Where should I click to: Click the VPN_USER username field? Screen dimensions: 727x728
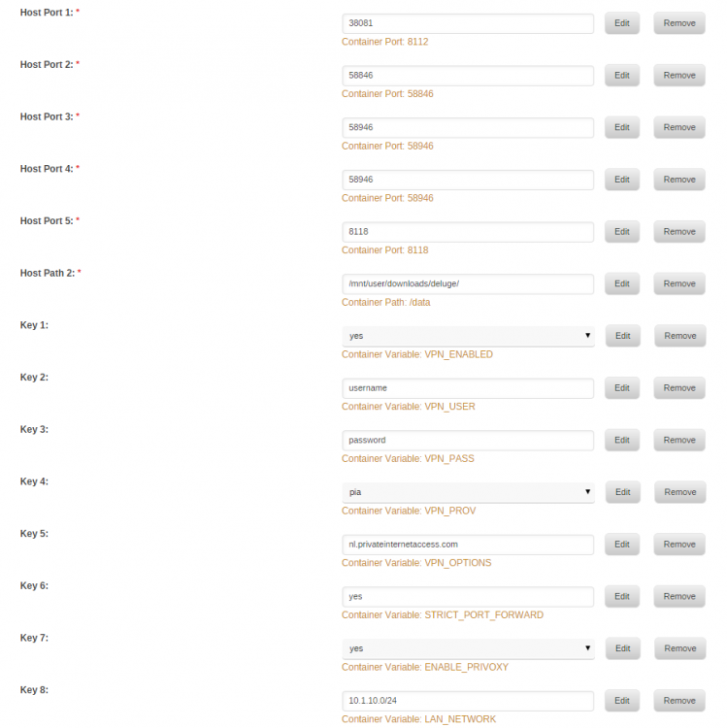pos(468,388)
